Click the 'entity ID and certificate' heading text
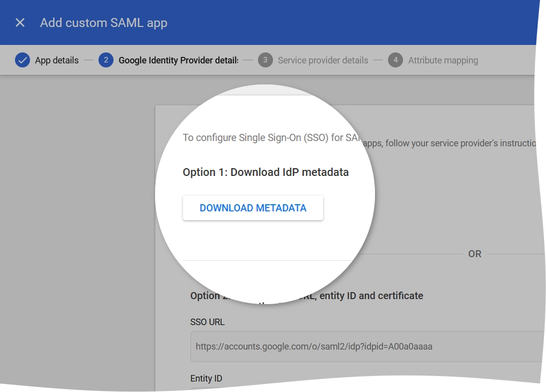 pos(371,296)
